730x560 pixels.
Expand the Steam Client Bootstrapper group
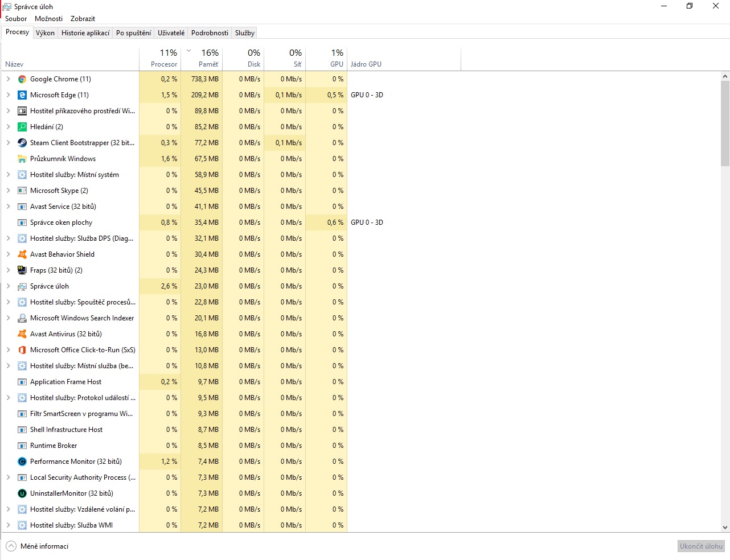(8, 143)
